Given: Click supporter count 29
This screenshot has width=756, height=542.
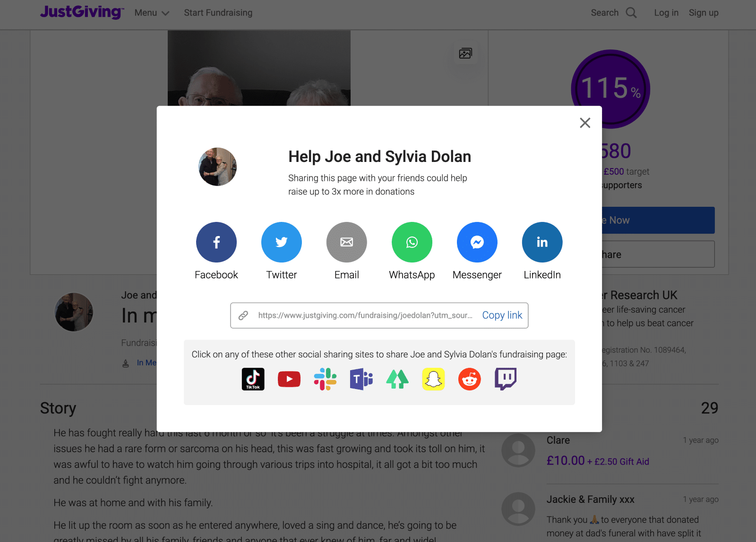Looking at the screenshot, I should point(710,408).
